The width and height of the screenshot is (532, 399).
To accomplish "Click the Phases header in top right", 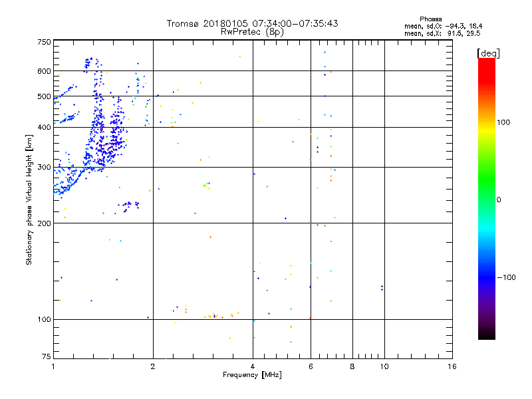I will (x=430, y=19).
